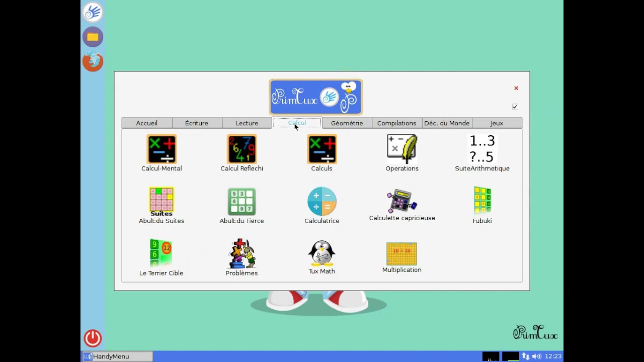Click the 12:23 clock in taskbar
644x362 pixels.
[553, 356]
